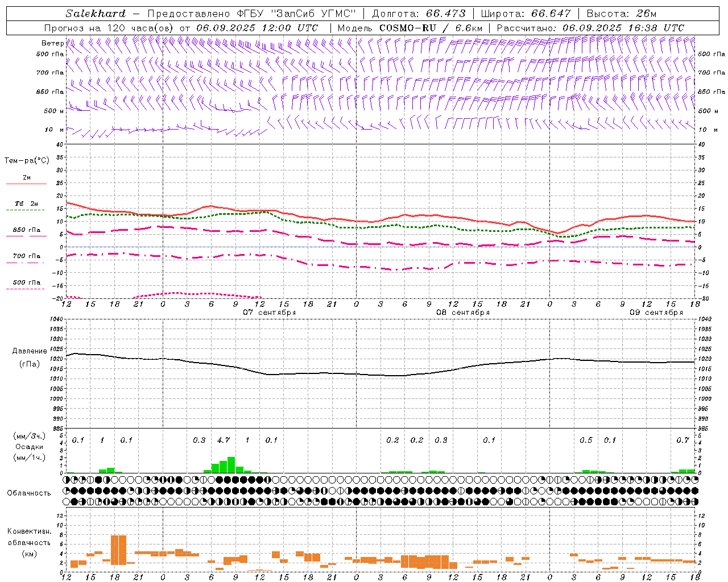Click the tallest green precipitation bar

[x=231, y=465]
